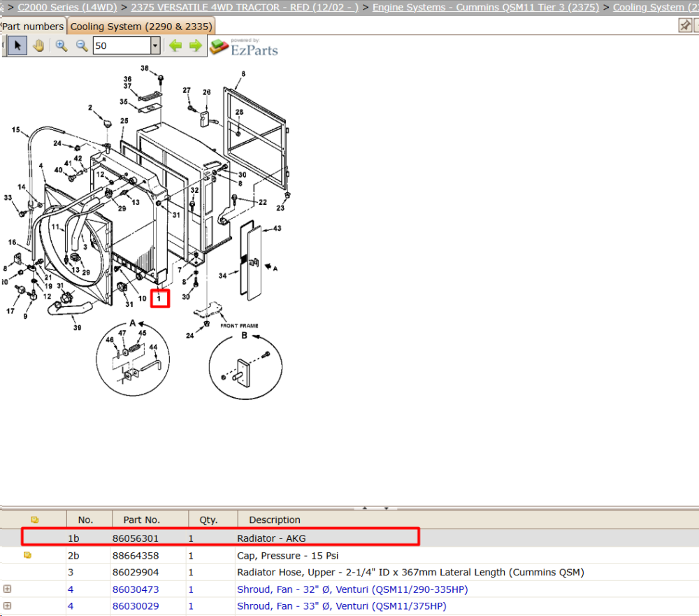Open the zoom level dropdown arrow

(x=155, y=45)
